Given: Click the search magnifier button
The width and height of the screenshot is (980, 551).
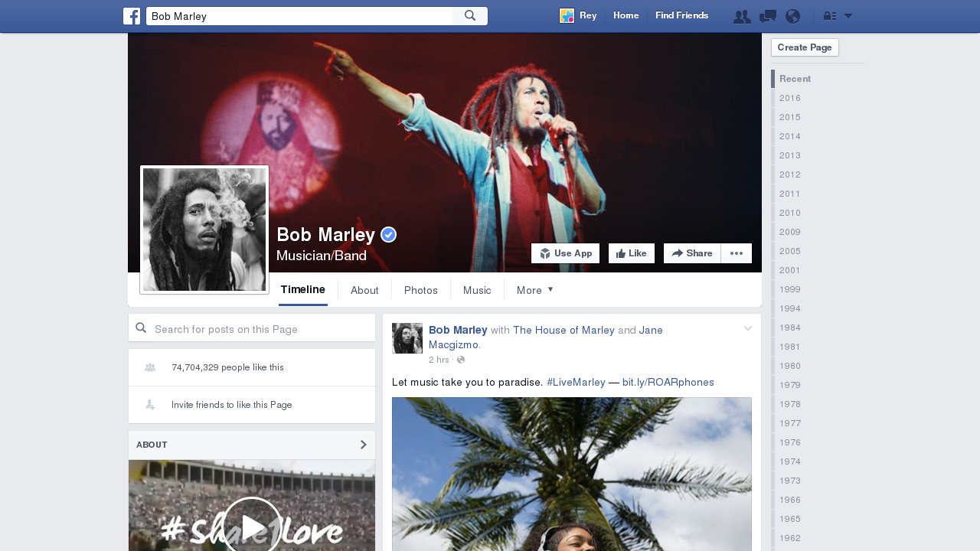Looking at the screenshot, I should pyautogui.click(x=470, y=16).
